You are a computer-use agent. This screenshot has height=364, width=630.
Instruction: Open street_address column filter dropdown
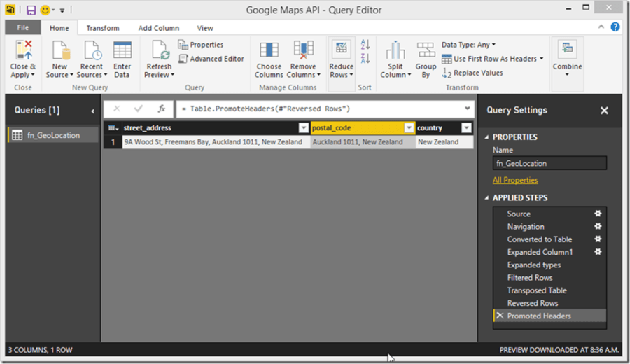tap(304, 128)
